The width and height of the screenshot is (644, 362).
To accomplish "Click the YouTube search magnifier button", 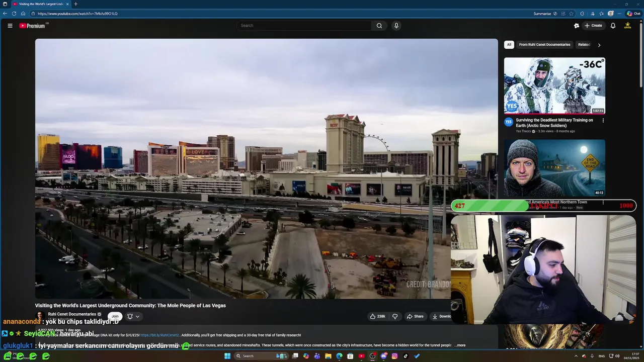I will click(x=379, y=26).
